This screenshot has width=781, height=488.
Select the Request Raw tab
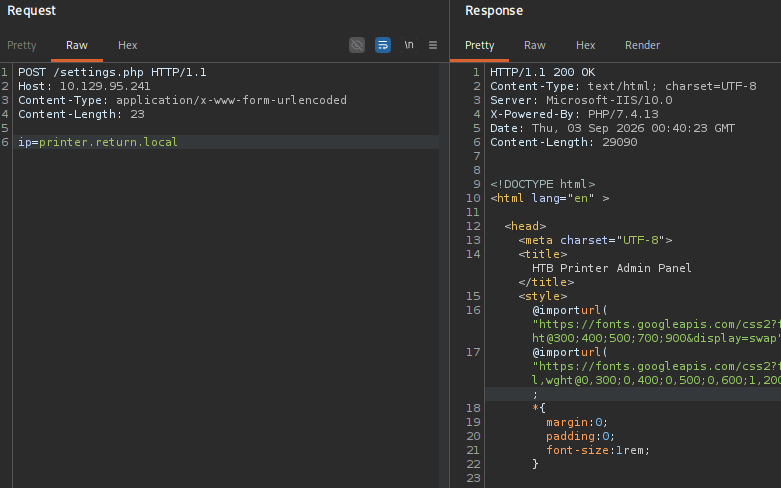77,45
